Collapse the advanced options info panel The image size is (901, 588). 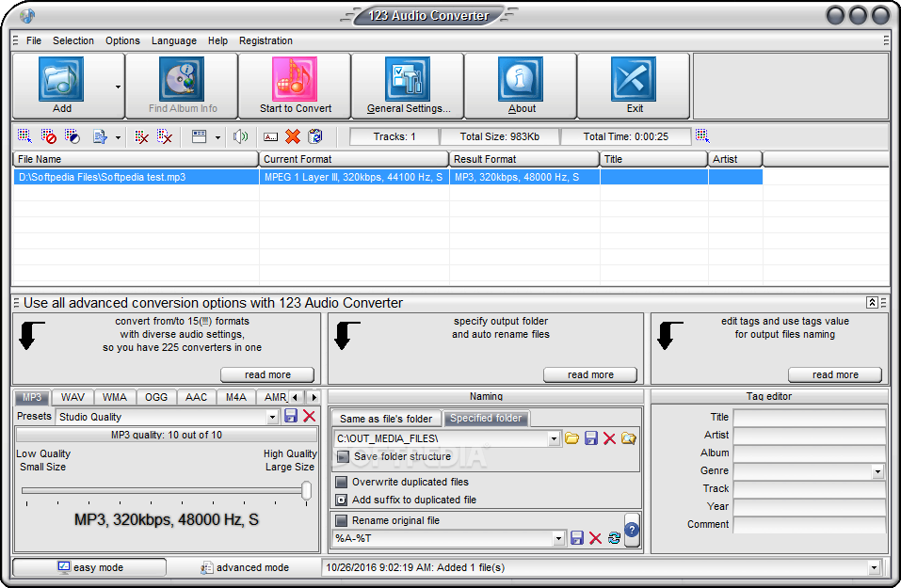[x=871, y=303]
